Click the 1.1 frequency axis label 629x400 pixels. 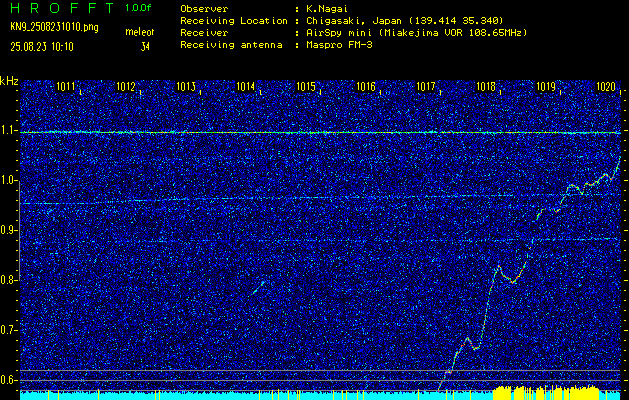[x=9, y=130]
